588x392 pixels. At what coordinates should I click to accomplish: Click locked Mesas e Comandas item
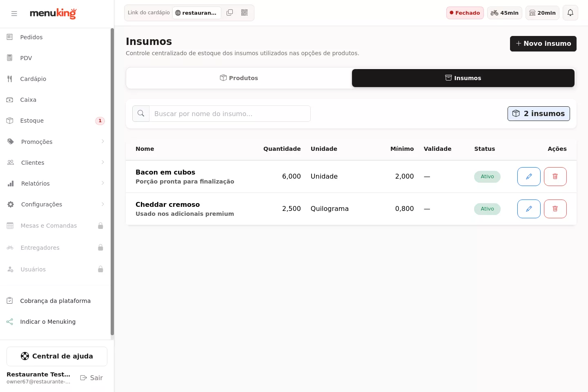(56, 226)
